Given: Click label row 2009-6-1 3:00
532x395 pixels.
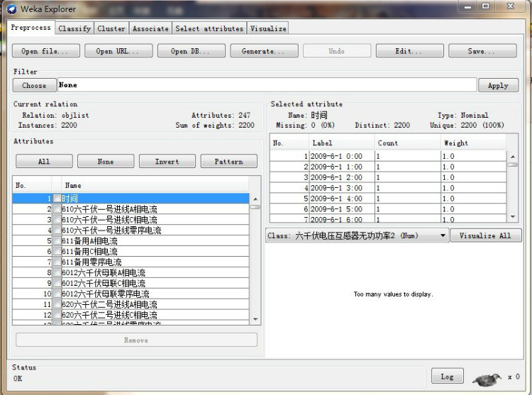Looking at the screenshot, I should (x=388, y=188).
